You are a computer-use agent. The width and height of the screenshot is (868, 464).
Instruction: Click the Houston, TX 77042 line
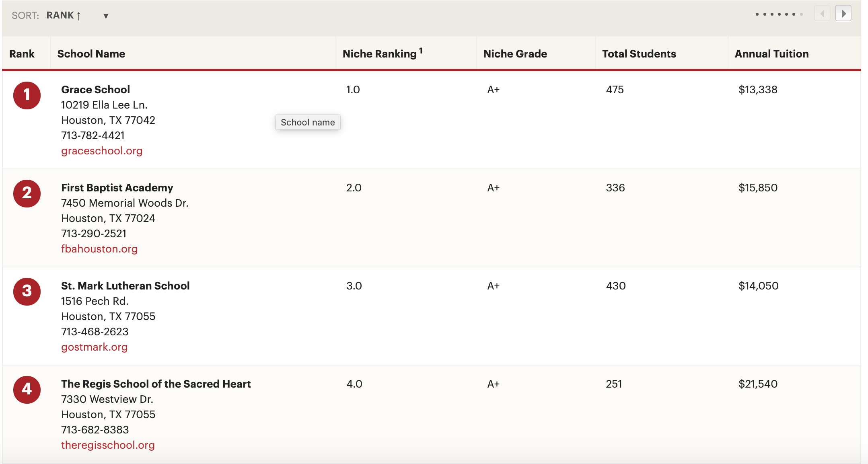[108, 120]
